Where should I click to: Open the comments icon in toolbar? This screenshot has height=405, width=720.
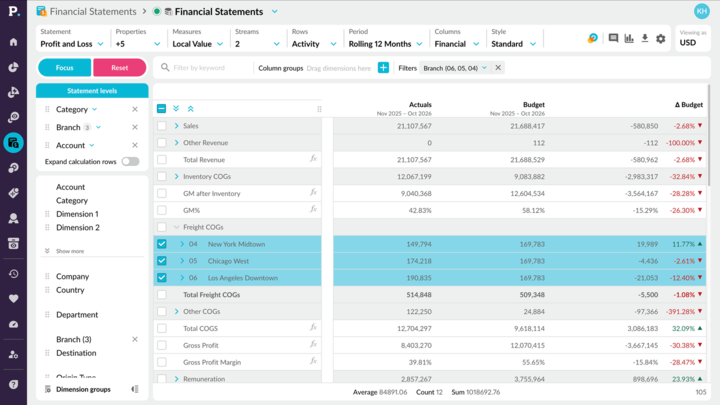click(613, 38)
